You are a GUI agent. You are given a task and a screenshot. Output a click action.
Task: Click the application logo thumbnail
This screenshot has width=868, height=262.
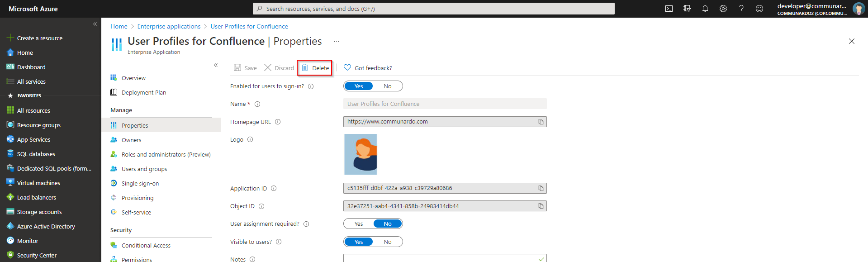tap(360, 154)
